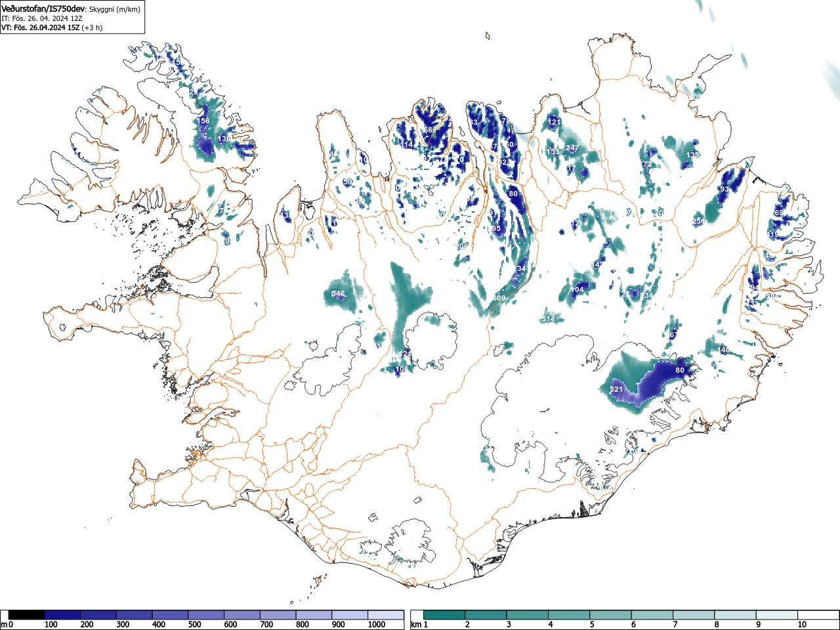Click the 135 value in the northeast

(x=692, y=155)
